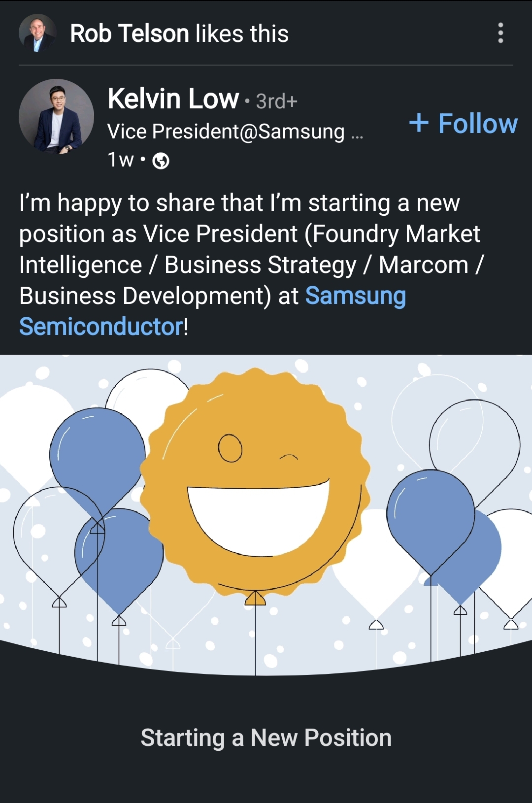Open Rob Telson's small profile picture
Screen dimensions: 532x803
pyautogui.click(x=37, y=33)
